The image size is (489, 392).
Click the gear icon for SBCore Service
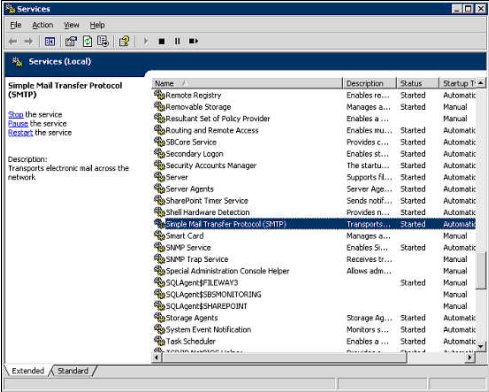[x=159, y=142]
